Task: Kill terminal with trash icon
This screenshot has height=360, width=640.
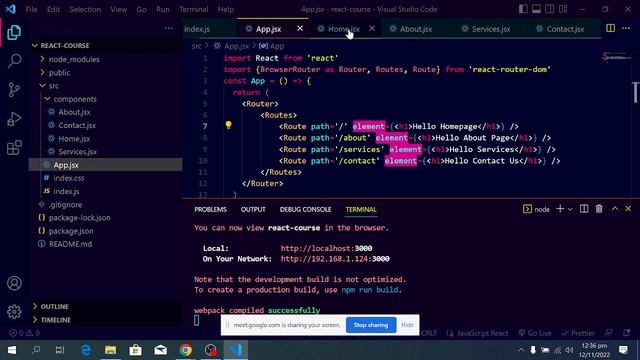Action: pyautogui.click(x=599, y=209)
